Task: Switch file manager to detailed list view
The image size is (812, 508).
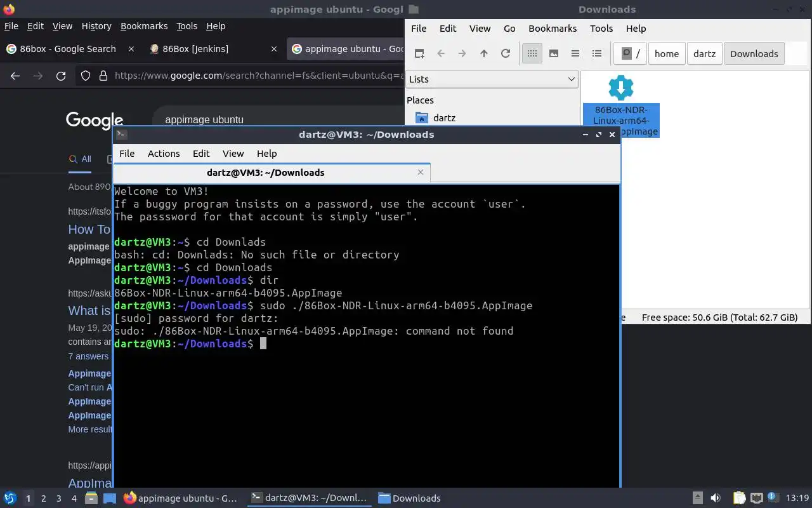Action: (x=597, y=54)
